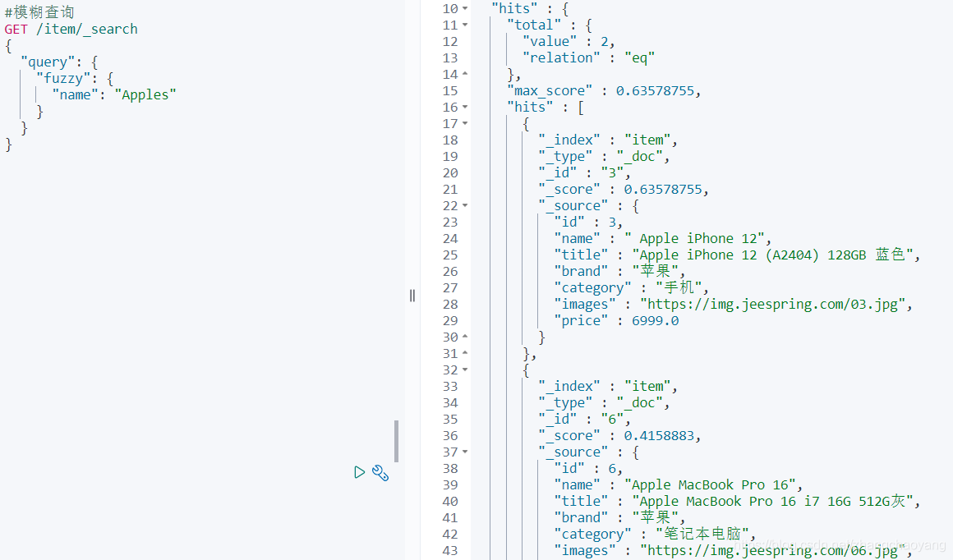Click the "Apples" search value
The height and width of the screenshot is (560, 953).
click(x=145, y=94)
